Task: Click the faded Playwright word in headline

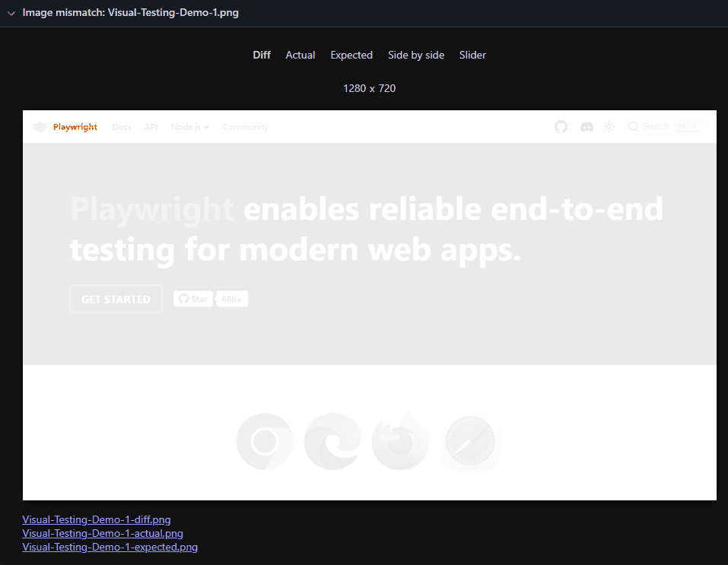Action: (x=152, y=209)
